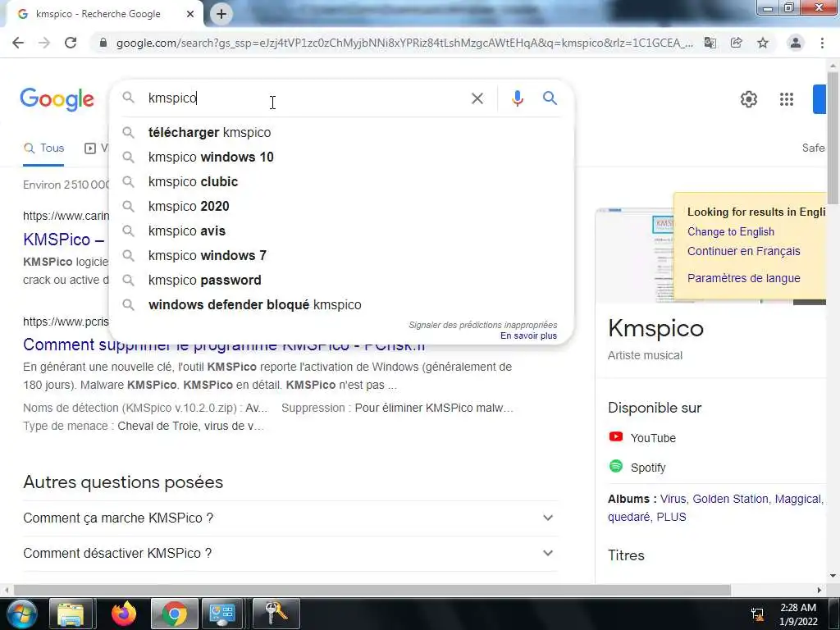
Task: Open Windows Start menu
Action: tap(21, 614)
